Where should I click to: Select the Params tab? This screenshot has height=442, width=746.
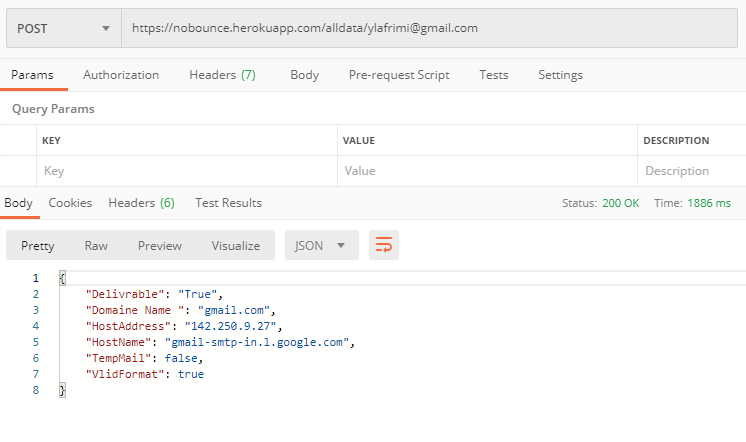pos(32,75)
